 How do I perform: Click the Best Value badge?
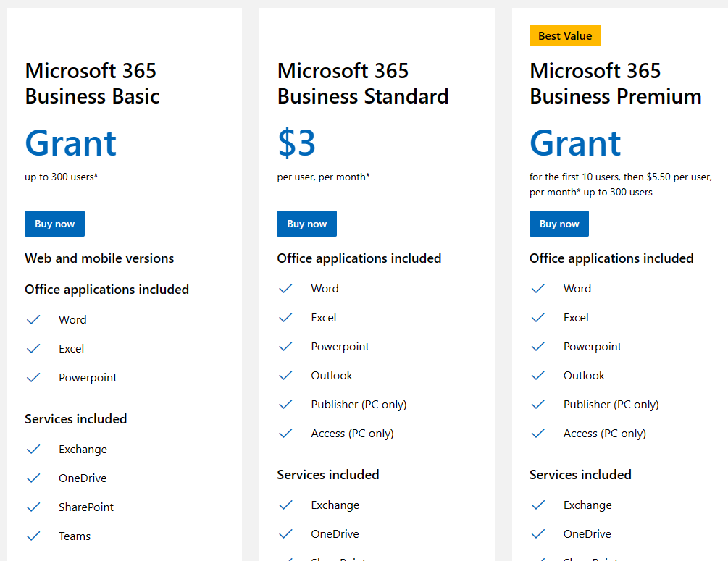(564, 35)
